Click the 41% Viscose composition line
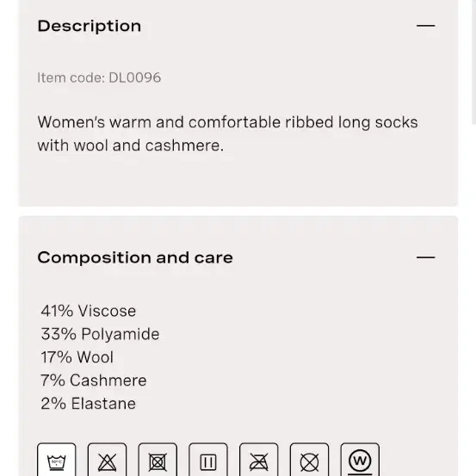Viewport: 476px width, 476px height. pos(89,311)
